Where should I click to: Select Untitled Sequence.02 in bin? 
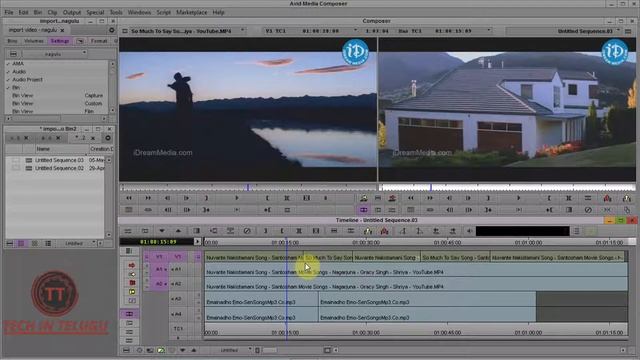coord(59,168)
